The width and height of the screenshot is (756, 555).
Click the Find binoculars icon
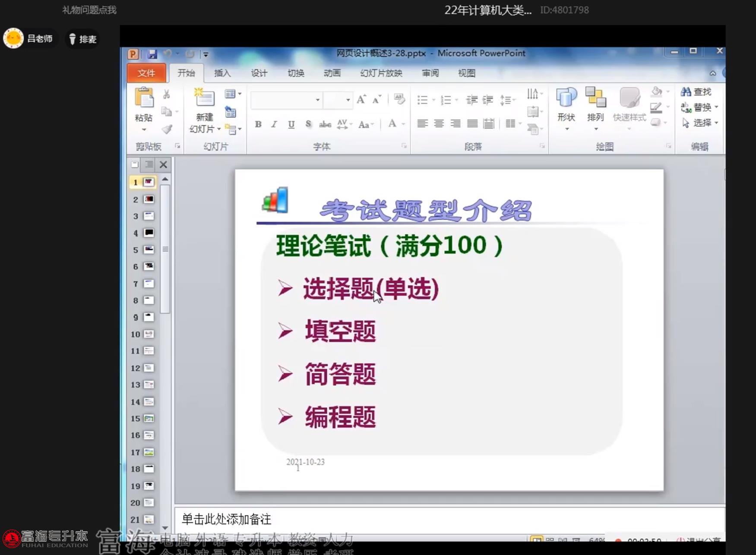pyautogui.click(x=686, y=91)
